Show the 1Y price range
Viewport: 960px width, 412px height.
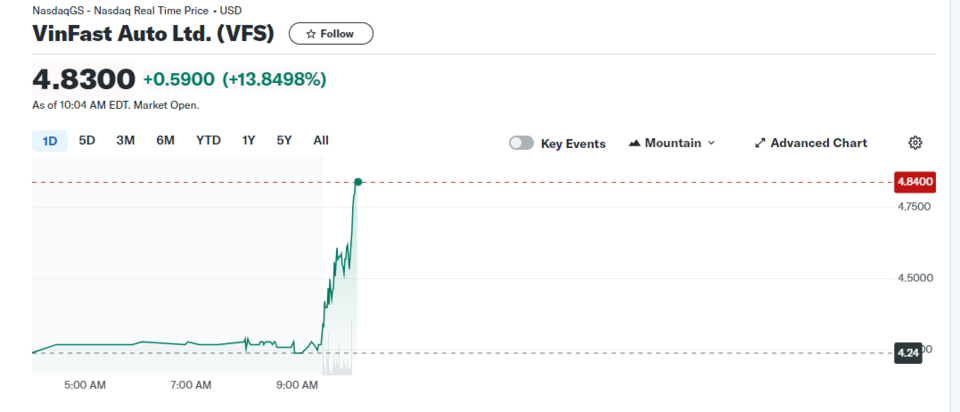coord(249,141)
